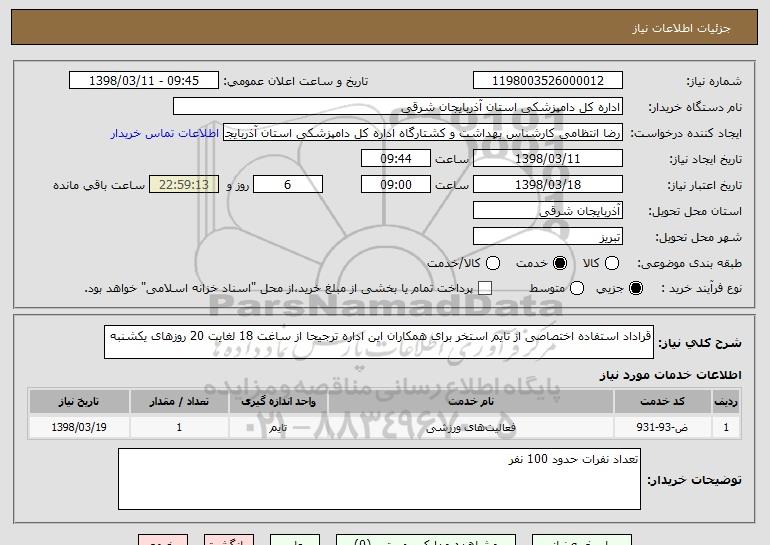Click the creation time field 09:44
Viewport: 770px width, 545px height.
pos(396,159)
